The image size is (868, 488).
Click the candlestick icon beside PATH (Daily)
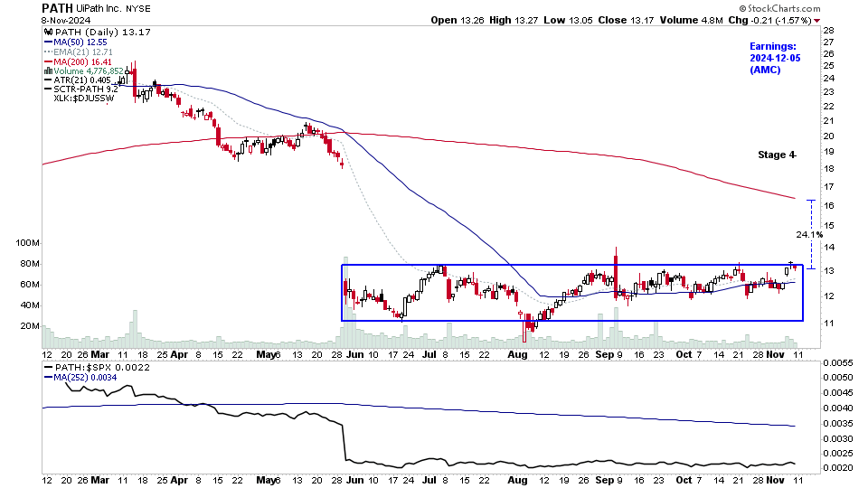[48, 33]
